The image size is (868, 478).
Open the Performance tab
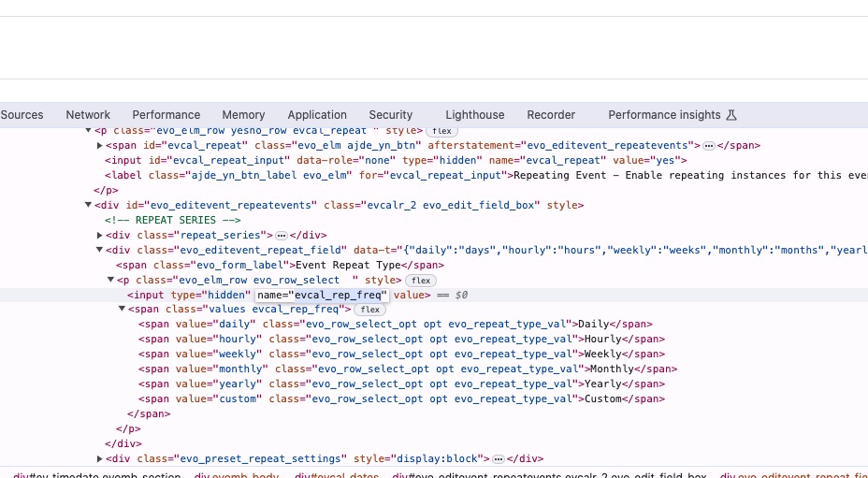(x=166, y=115)
